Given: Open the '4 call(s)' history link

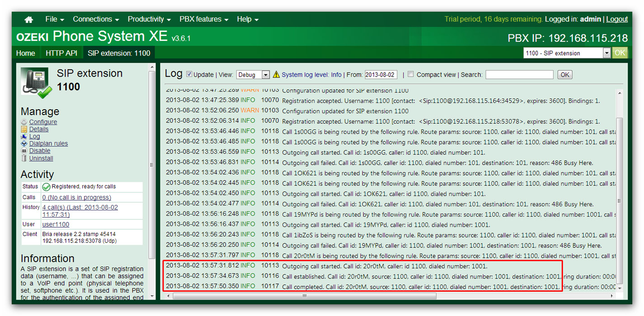Looking at the screenshot, I should 80,211.
